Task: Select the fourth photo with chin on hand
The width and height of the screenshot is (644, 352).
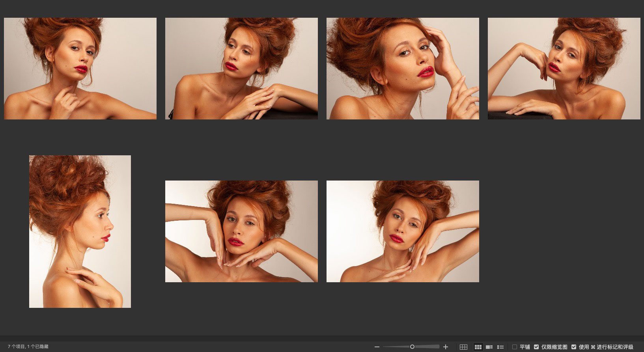Action: [564, 69]
